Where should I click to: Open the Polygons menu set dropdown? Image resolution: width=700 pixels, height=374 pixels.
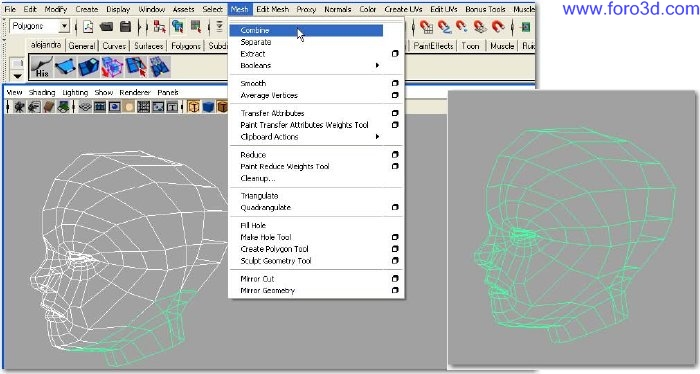[64, 27]
